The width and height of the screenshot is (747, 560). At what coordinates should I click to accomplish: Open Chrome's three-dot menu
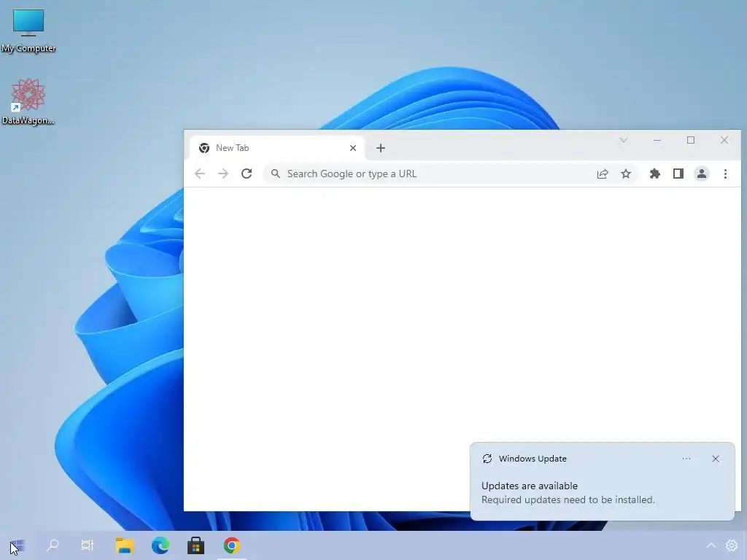tap(725, 174)
